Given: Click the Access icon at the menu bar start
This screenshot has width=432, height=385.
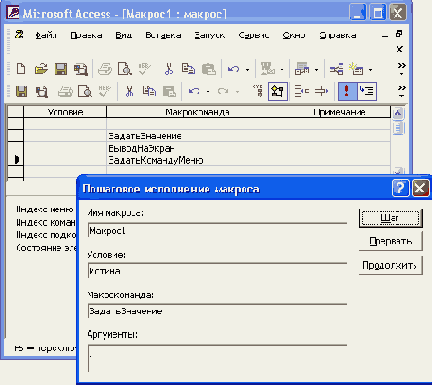Looking at the screenshot, I should pos(19,34).
